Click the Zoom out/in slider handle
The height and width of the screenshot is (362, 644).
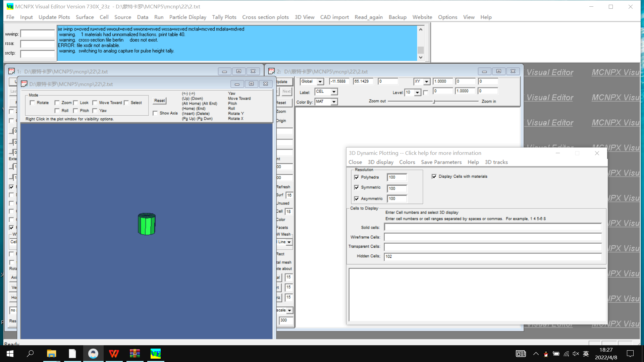click(434, 101)
